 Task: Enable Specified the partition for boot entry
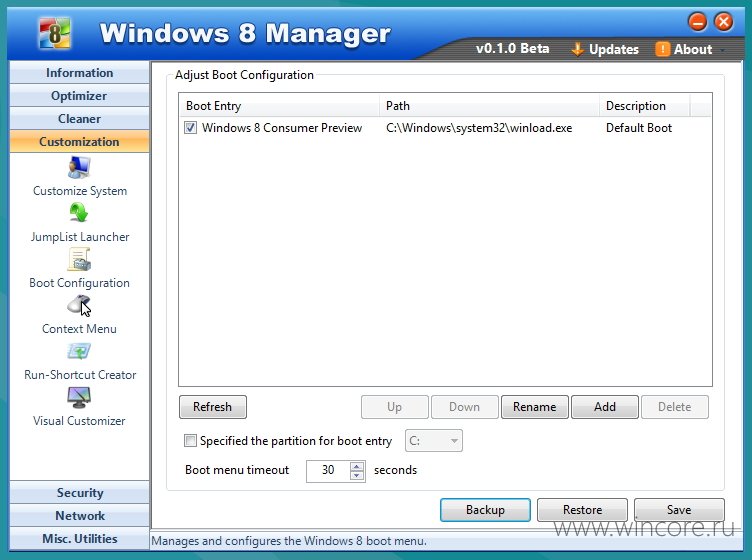(x=190, y=441)
